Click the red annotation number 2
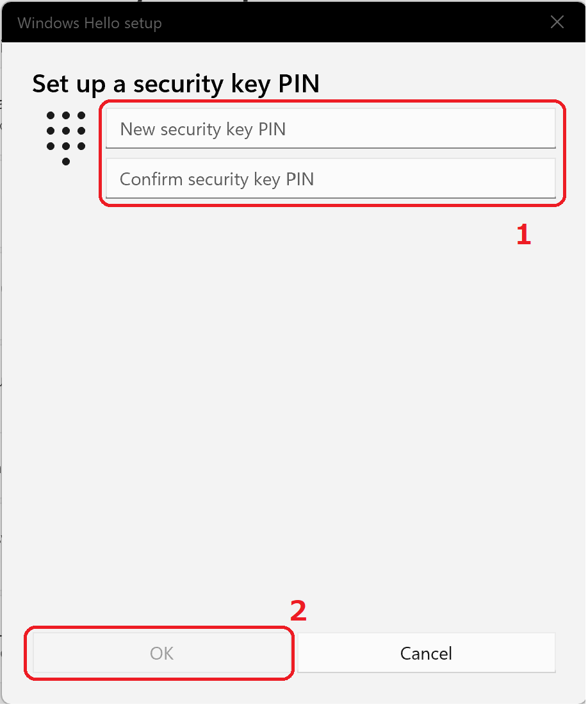The height and width of the screenshot is (709, 588). point(298,611)
